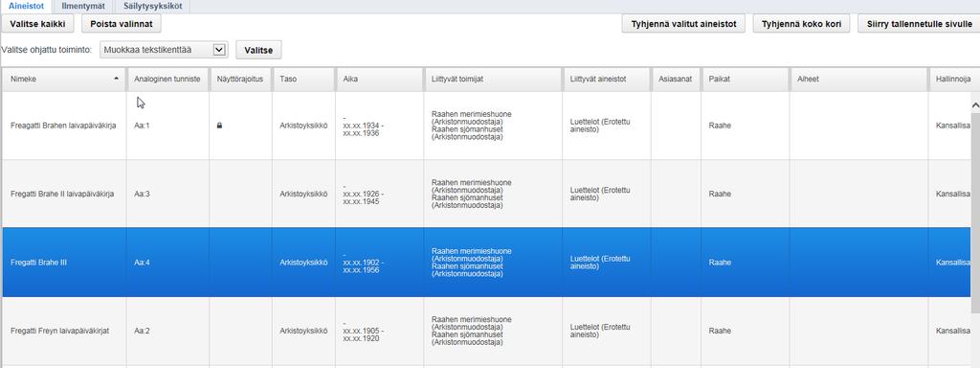
Task: Click the Aa:3 identifier cell
Action: (x=167, y=194)
